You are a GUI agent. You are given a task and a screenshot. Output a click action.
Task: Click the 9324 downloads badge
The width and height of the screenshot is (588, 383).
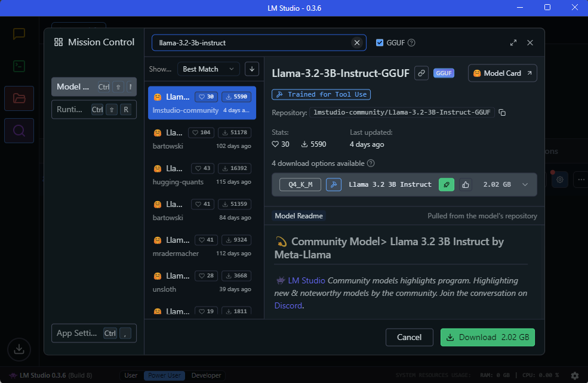click(x=236, y=240)
